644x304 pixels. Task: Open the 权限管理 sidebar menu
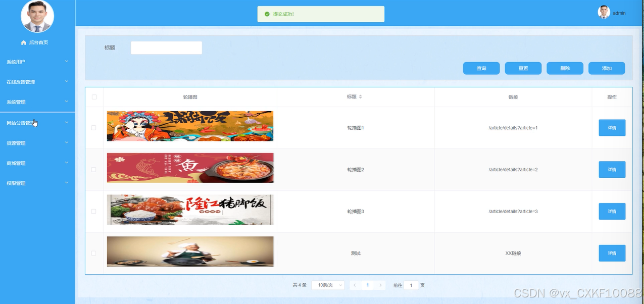pyautogui.click(x=37, y=183)
